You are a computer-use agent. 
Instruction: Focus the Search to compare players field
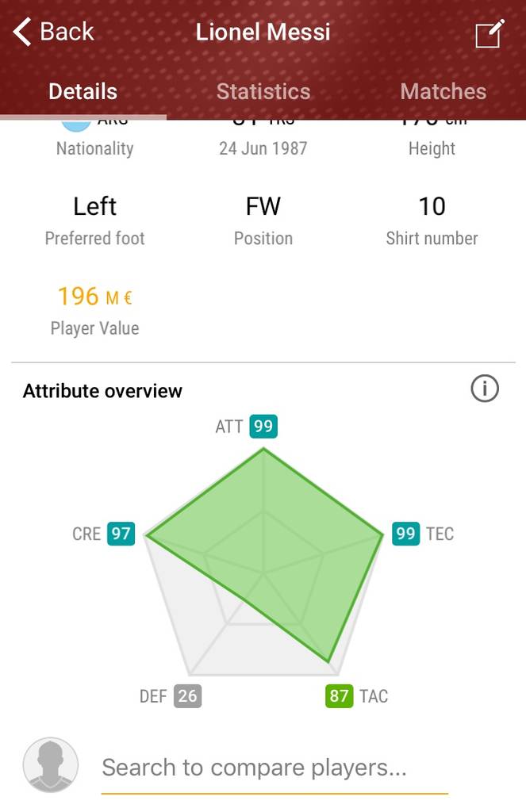click(275, 768)
